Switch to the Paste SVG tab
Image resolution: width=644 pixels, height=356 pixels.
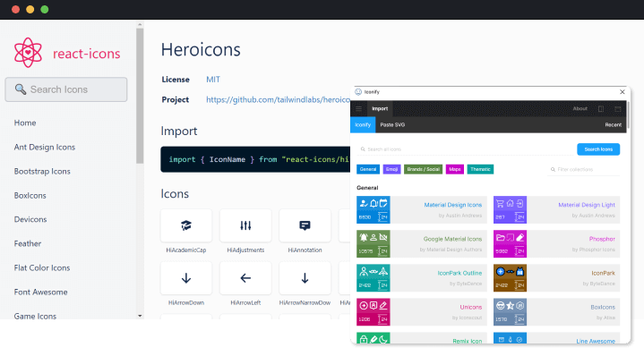tap(392, 124)
